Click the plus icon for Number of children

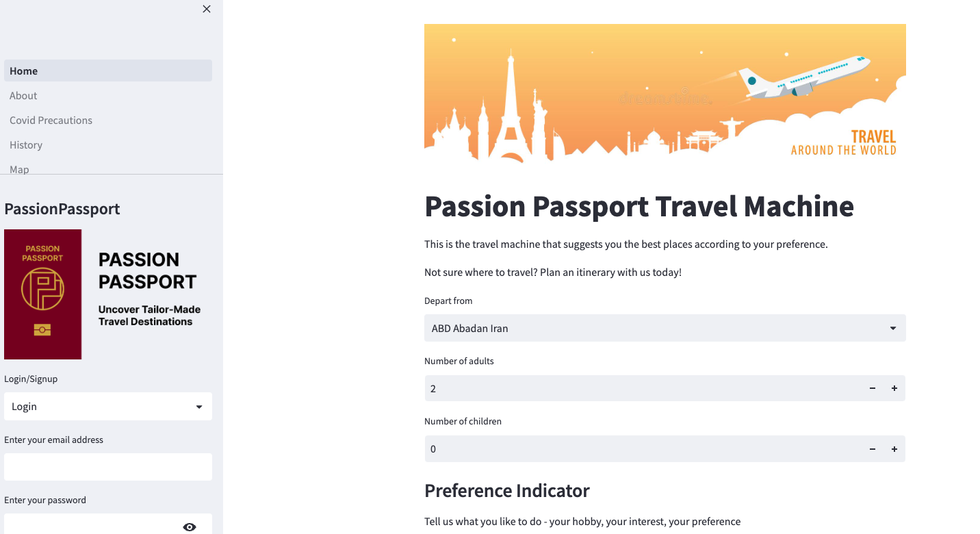(x=894, y=448)
